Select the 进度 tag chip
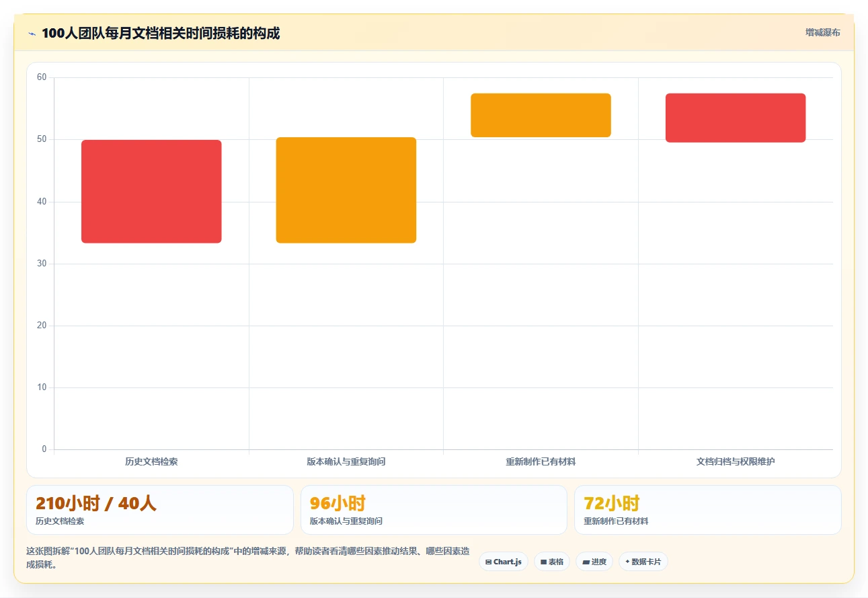Screen dimensions: 868x598 point(594,562)
